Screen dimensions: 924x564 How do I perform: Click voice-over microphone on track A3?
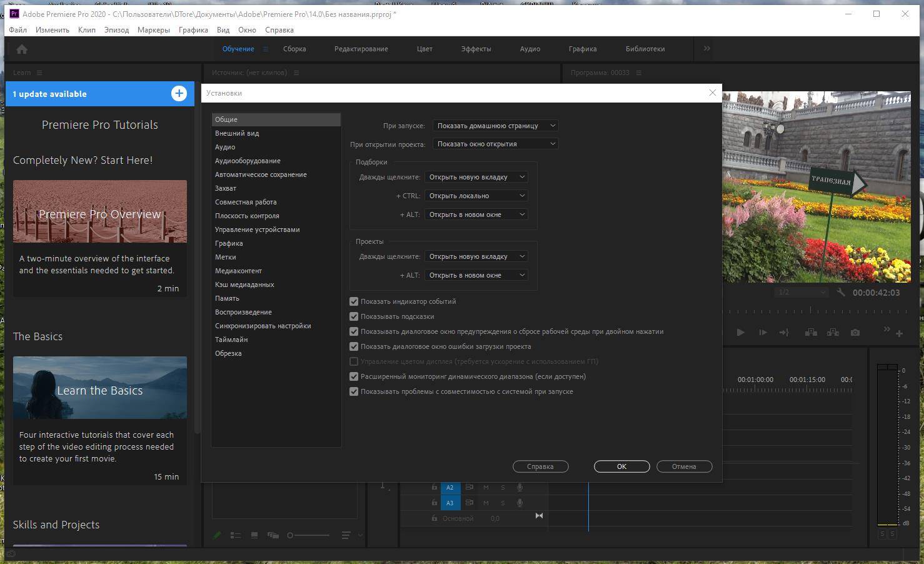(x=520, y=503)
